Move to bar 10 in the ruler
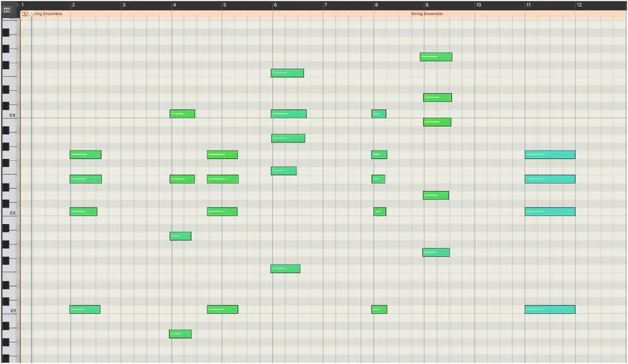This screenshot has height=364, width=628. [x=478, y=5]
